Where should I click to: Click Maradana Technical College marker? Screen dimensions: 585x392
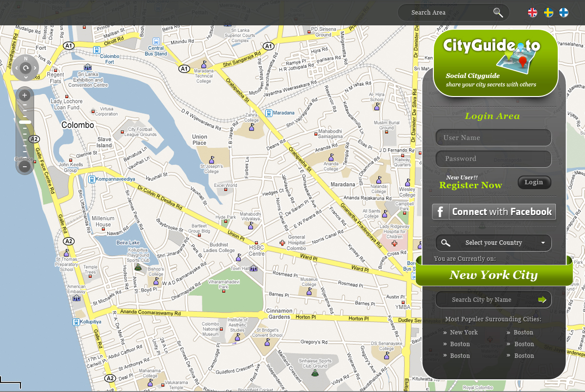click(204, 64)
